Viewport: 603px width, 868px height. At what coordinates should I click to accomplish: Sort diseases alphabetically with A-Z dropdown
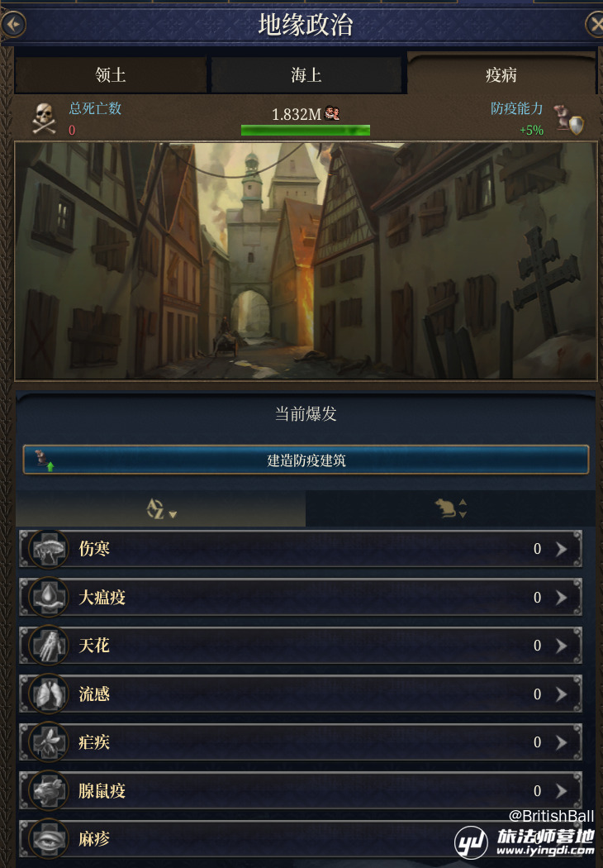[x=161, y=508]
